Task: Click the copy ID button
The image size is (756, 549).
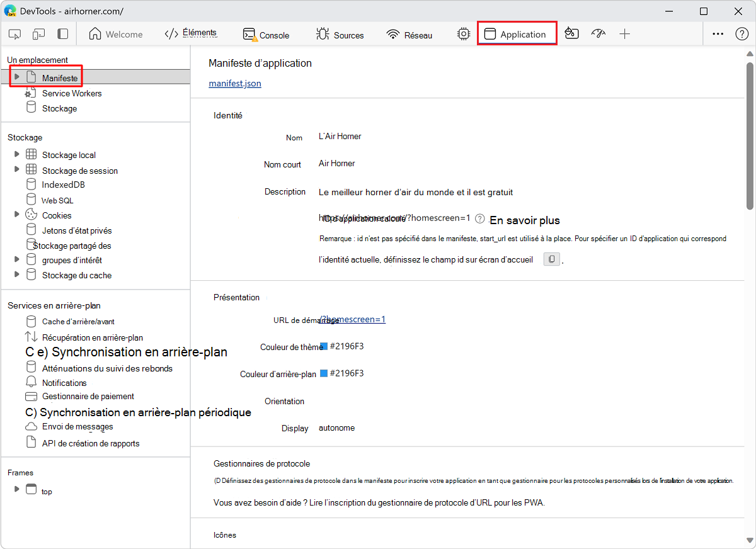Action: click(x=551, y=259)
